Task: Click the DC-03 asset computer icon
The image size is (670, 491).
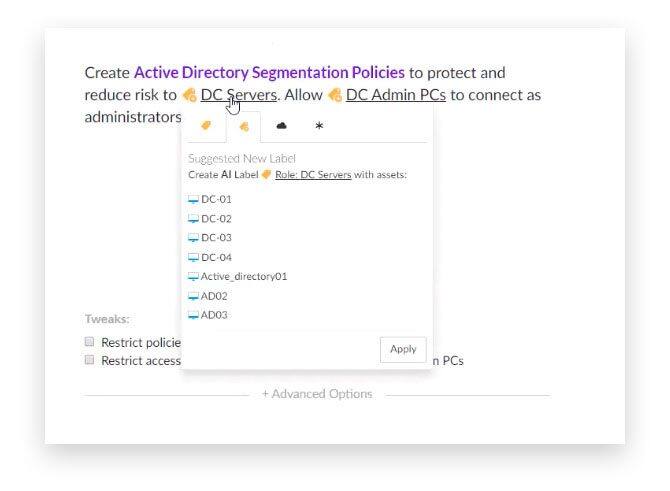Action: (194, 237)
